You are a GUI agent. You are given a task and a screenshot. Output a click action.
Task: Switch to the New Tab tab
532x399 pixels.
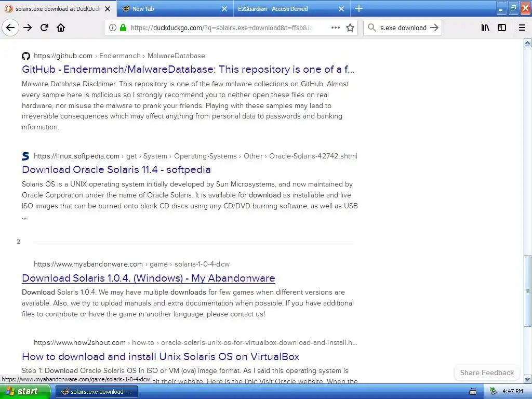click(x=175, y=9)
